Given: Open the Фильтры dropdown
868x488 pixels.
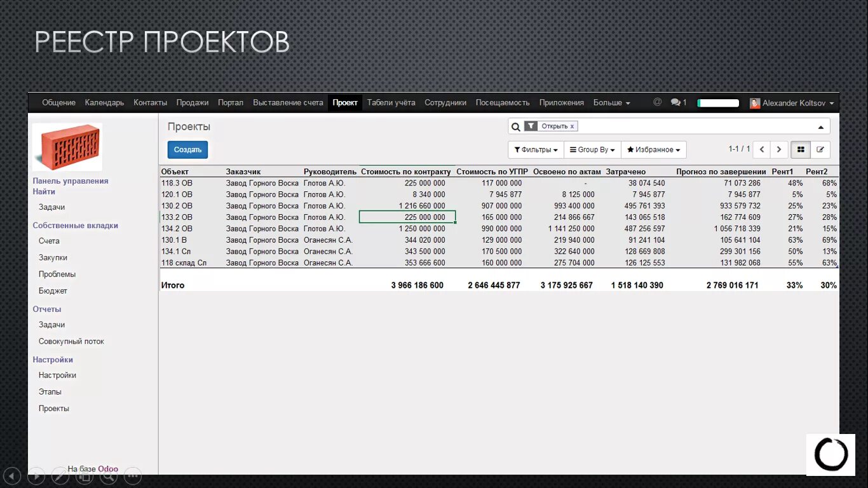Looking at the screenshot, I should [536, 149].
